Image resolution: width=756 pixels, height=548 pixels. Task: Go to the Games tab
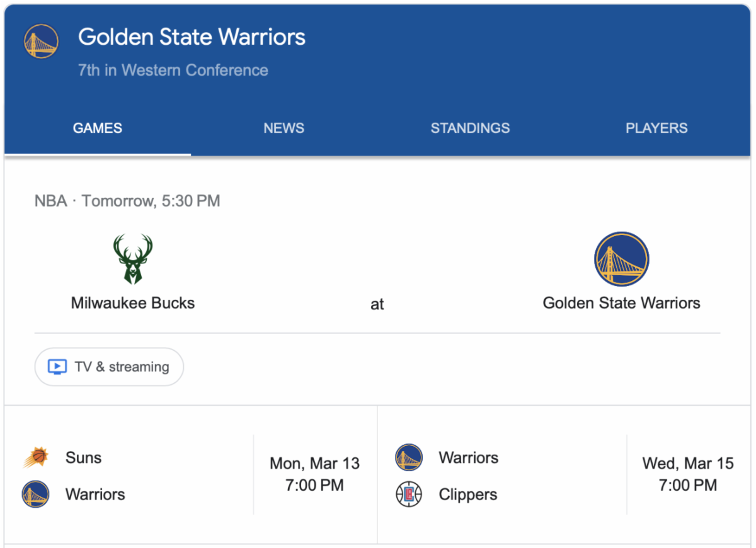tap(98, 128)
